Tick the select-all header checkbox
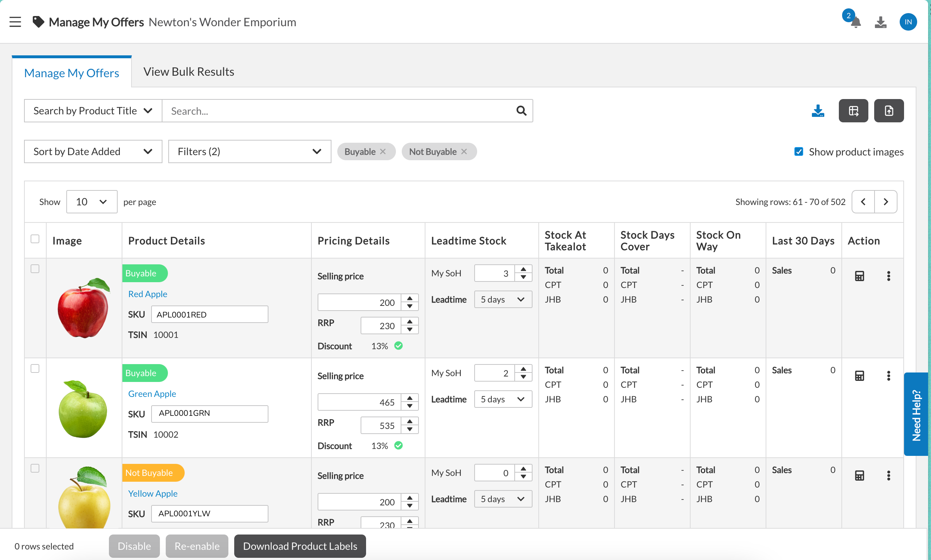 pyautogui.click(x=35, y=239)
